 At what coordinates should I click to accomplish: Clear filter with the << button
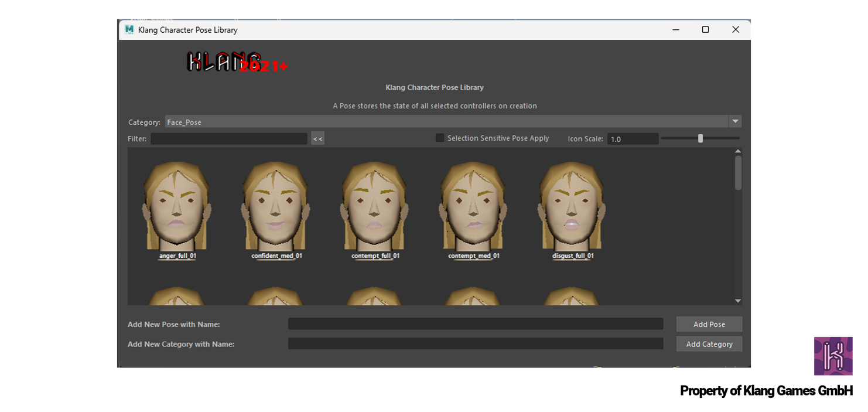coord(317,139)
